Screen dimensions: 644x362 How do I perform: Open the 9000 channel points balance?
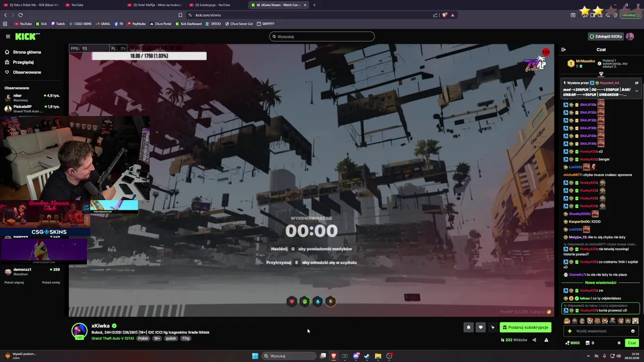573,343
